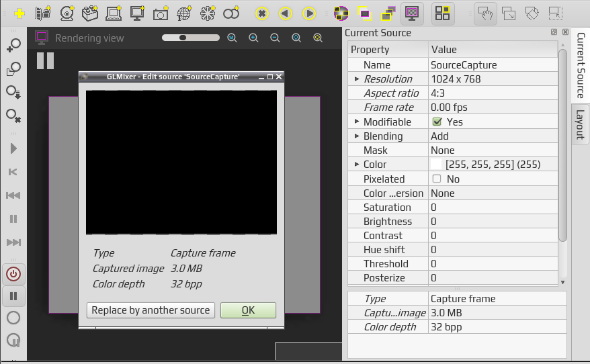Click the yellow plus new source icon

pos(19,14)
